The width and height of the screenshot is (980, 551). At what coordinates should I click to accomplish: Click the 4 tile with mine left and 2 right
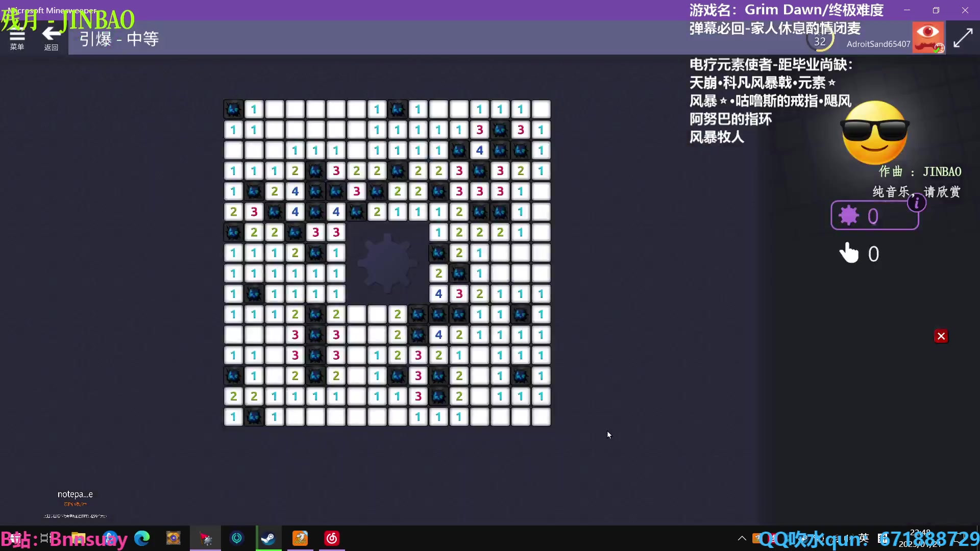[x=438, y=335]
